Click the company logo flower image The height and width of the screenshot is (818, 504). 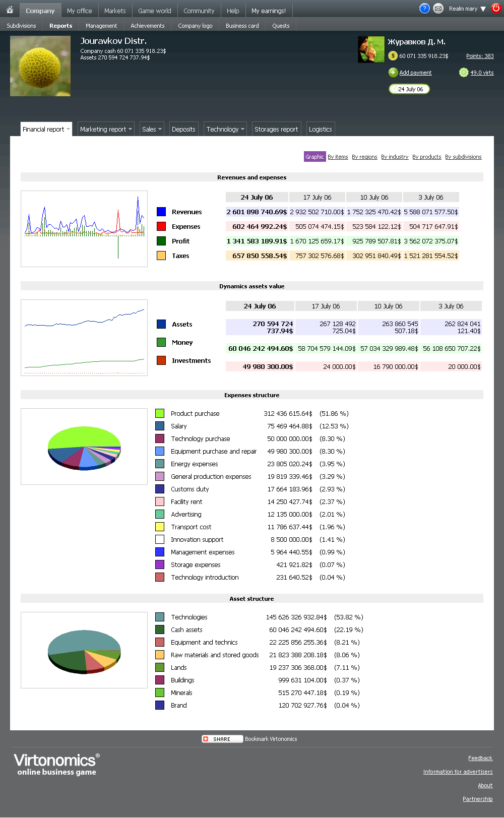[x=40, y=66]
